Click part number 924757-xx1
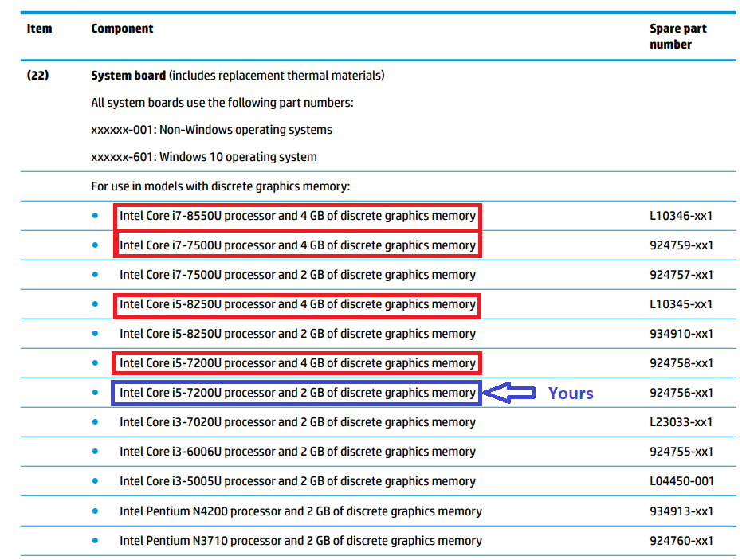742x560 pixels. (x=681, y=275)
